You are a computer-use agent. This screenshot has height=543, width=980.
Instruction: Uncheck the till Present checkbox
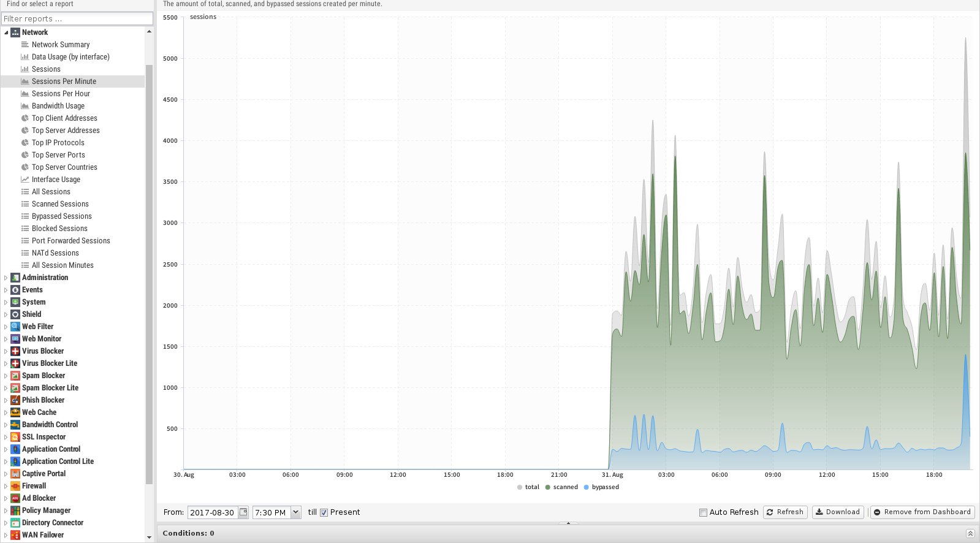(x=324, y=513)
